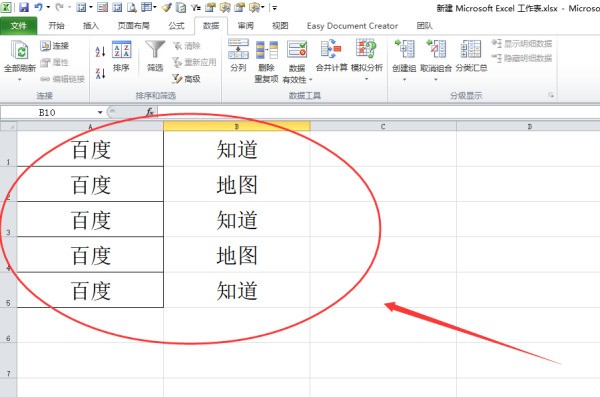Open print preview magnifier icon in quick toolbar
This screenshot has height=397, width=600.
132,7
